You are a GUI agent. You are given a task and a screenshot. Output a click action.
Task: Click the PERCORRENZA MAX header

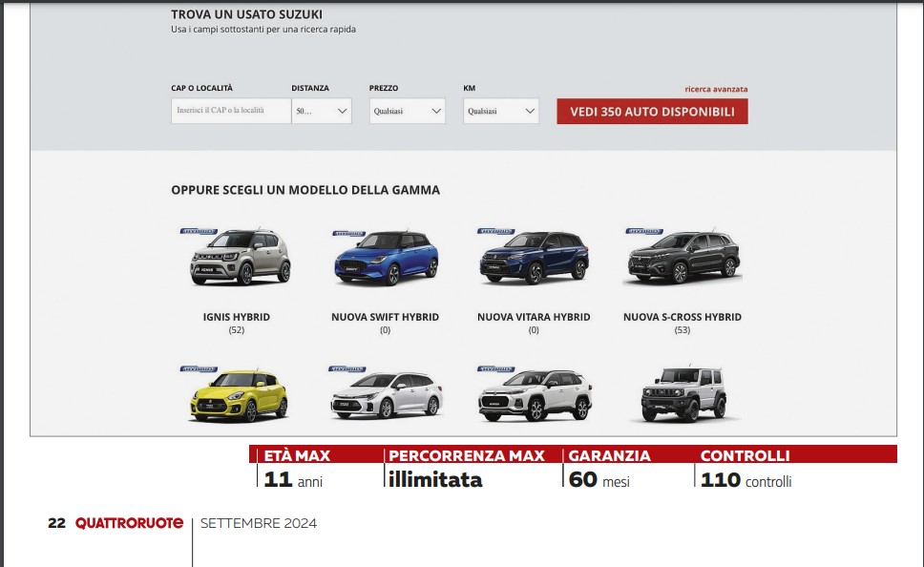click(x=467, y=455)
